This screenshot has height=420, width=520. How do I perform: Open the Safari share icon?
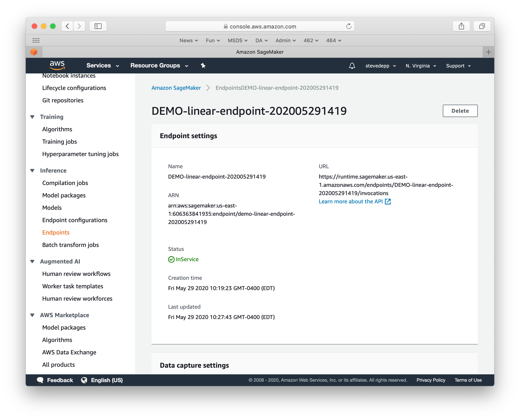pos(461,26)
